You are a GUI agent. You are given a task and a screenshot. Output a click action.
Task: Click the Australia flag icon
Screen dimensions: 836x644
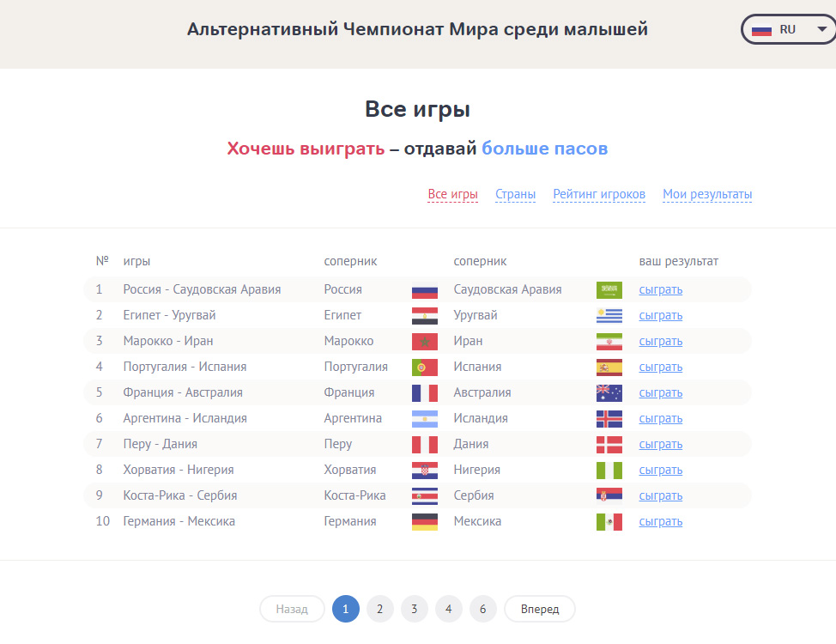(x=609, y=392)
